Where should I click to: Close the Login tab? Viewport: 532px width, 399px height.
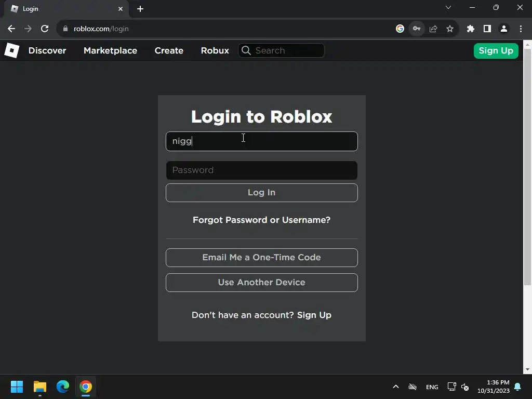(x=121, y=9)
